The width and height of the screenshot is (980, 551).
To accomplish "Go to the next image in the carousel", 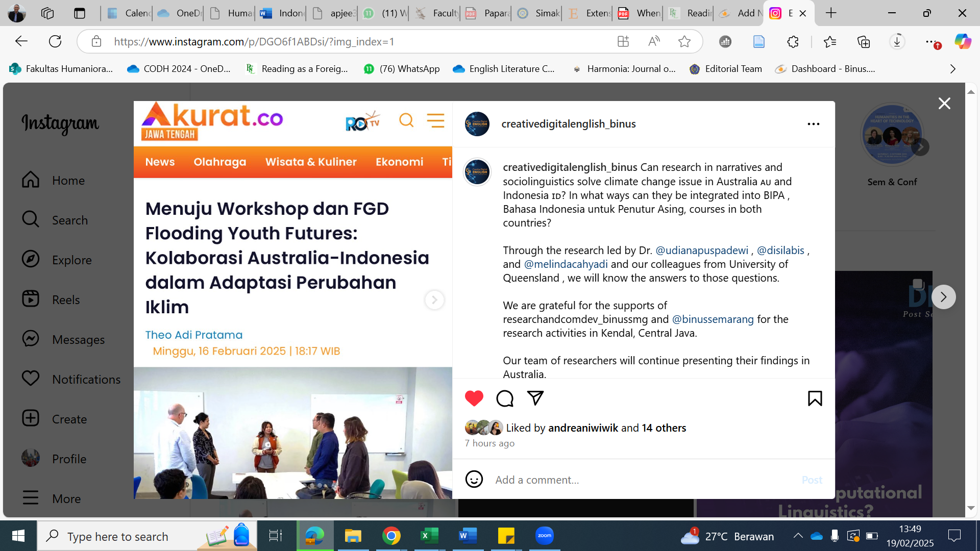I will (434, 300).
